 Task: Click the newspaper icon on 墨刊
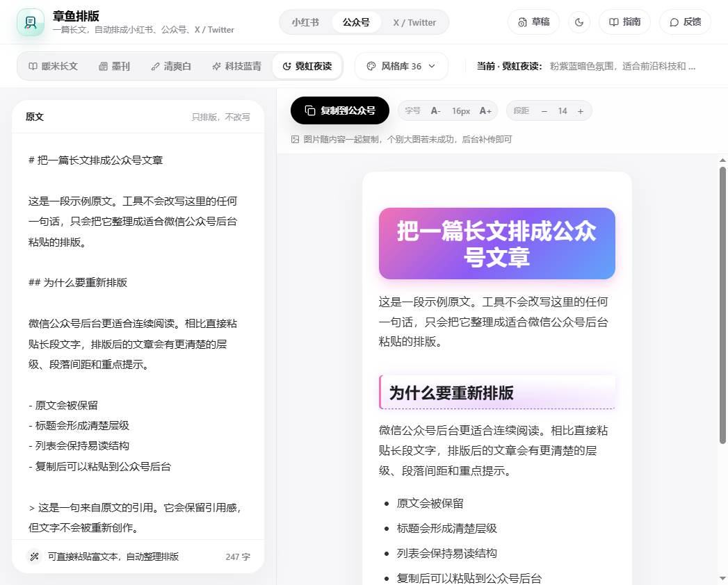[x=103, y=66]
